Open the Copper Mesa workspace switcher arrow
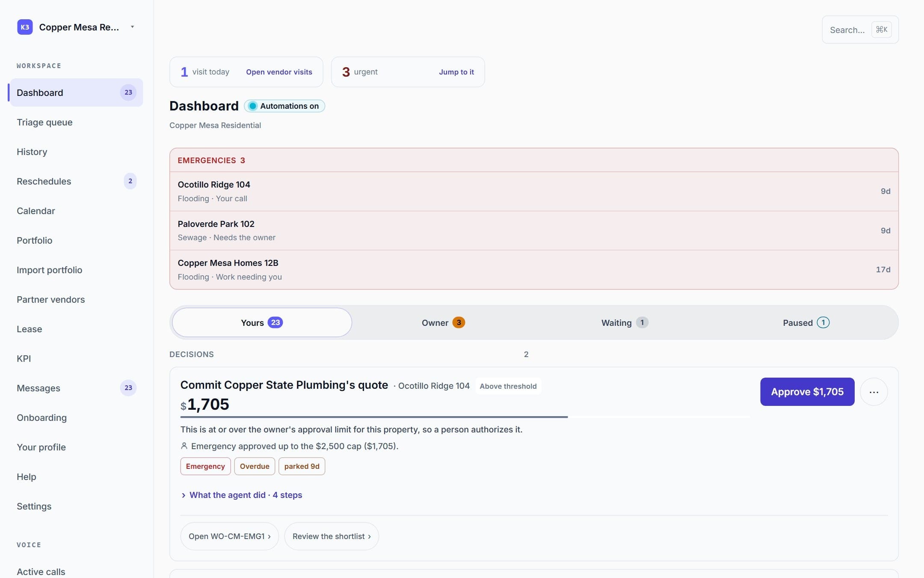Screen dimensions: 924x578 coord(133,27)
